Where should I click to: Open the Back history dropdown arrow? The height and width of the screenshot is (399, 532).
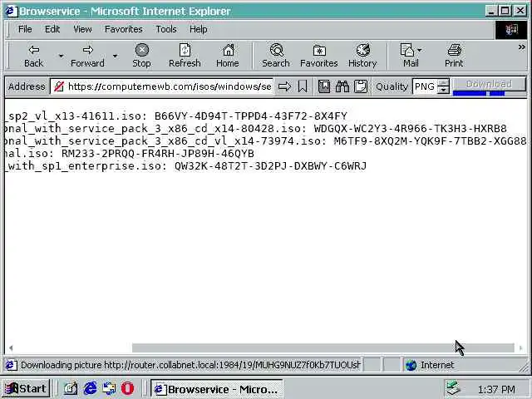(61, 56)
